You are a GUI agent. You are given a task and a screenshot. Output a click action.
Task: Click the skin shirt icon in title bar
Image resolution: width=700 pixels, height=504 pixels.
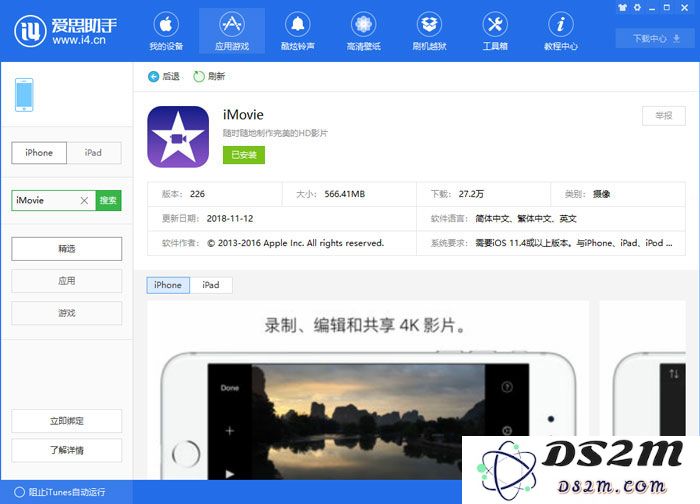(x=623, y=8)
